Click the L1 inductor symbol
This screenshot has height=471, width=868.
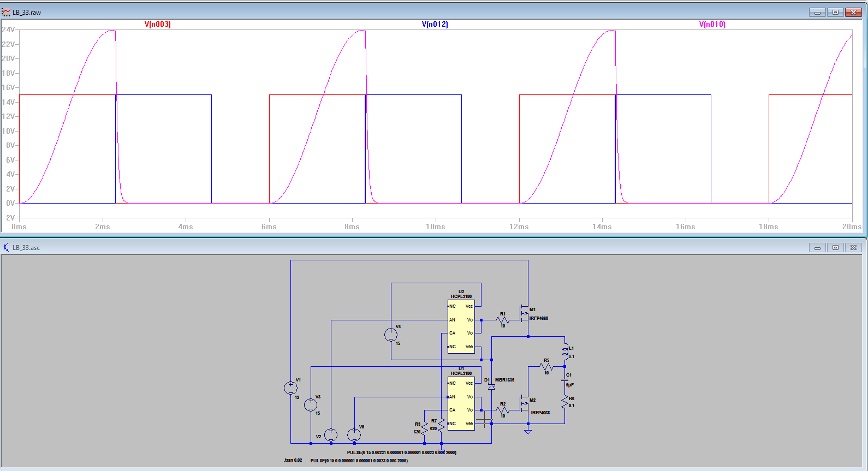565,352
